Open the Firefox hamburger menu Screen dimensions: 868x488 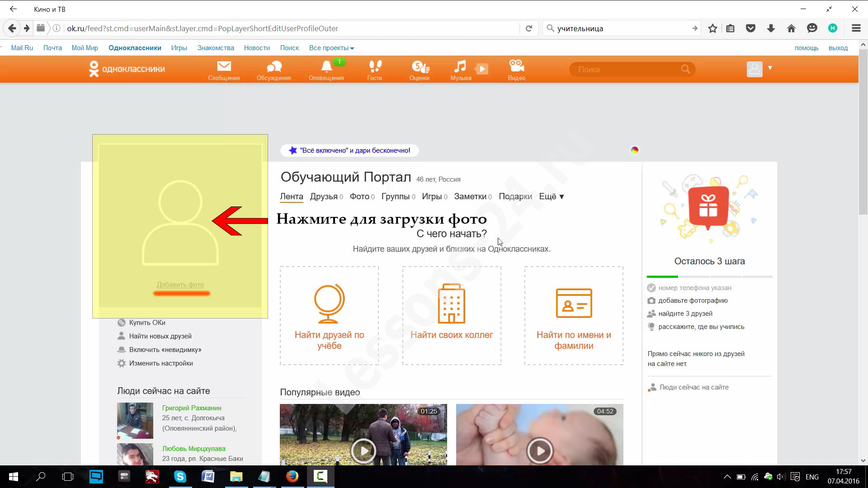click(x=856, y=28)
